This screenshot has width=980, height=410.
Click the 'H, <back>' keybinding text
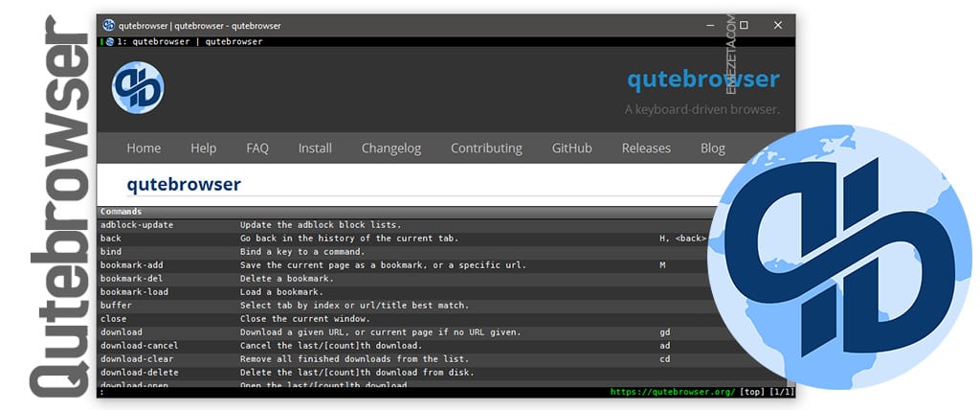click(x=683, y=239)
